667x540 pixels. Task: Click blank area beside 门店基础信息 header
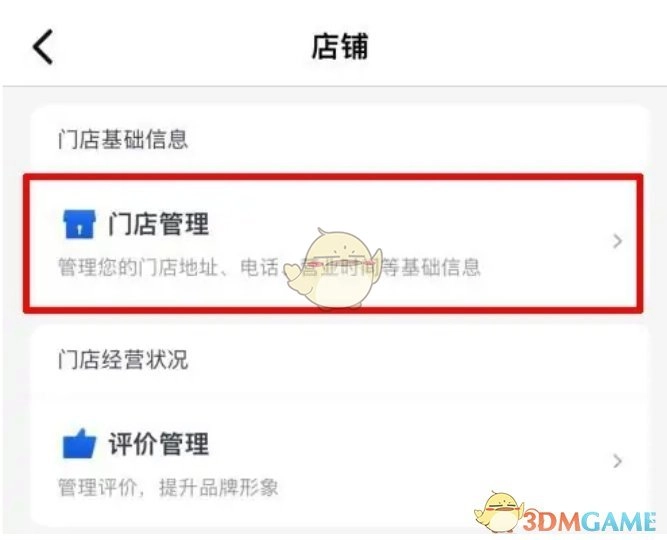coord(417,140)
